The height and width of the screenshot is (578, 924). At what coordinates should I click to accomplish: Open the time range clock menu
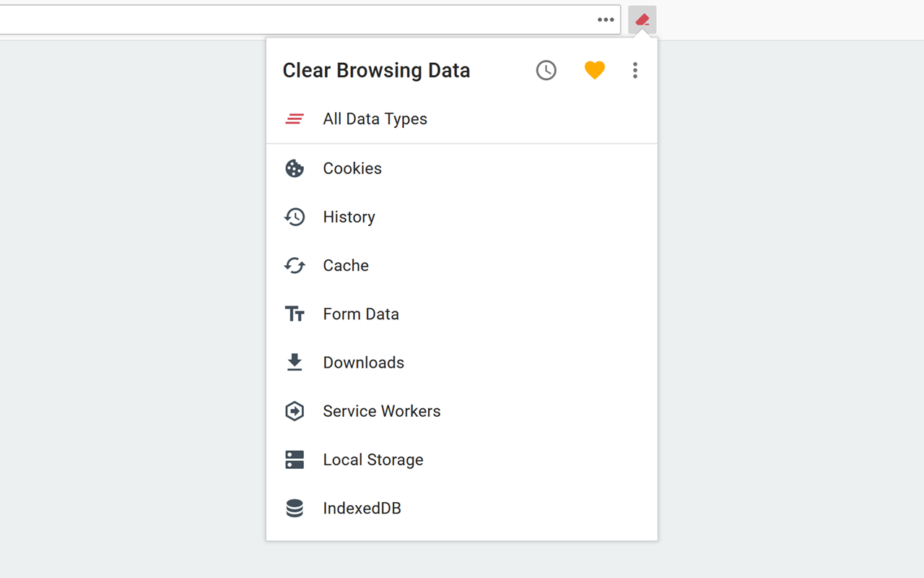point(546,70)
